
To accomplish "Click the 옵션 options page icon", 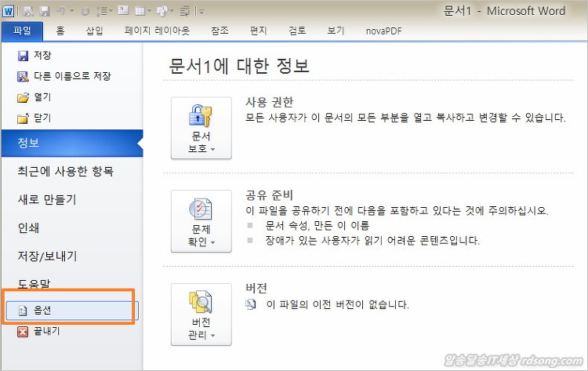I will click(x=23, y=311).
